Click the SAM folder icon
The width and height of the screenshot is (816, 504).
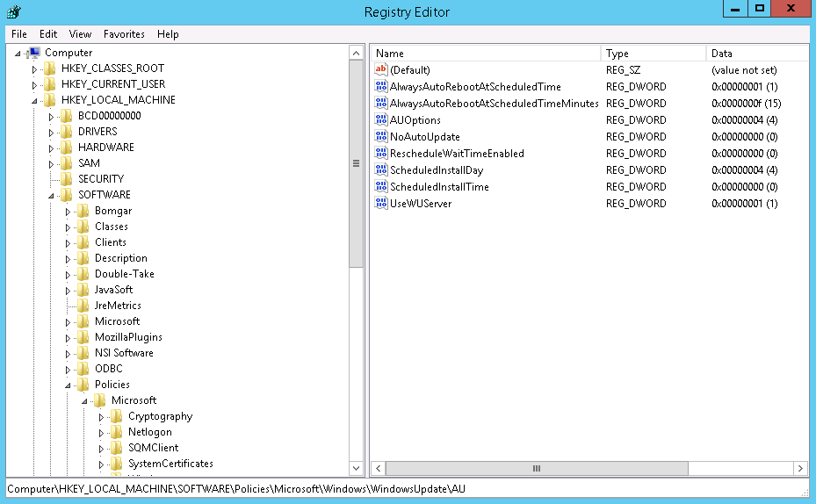point(67,163)
